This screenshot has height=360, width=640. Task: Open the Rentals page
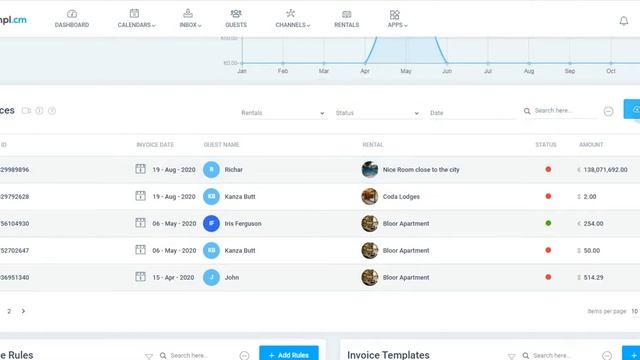[x=347, y=19]
